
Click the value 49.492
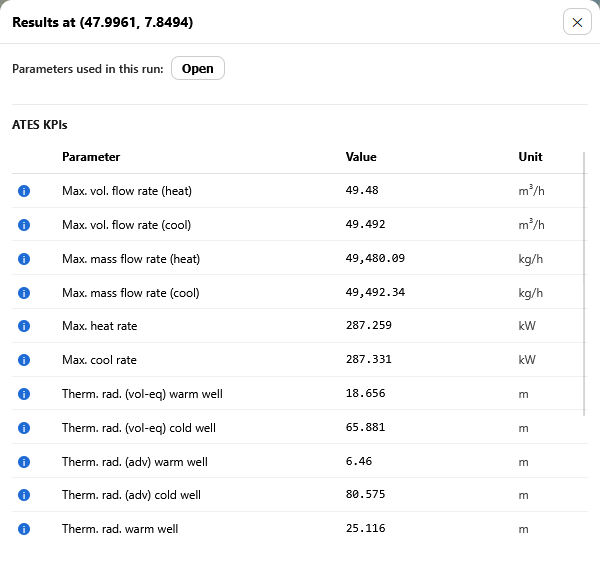pyautogui.click(x=365, y=224)
